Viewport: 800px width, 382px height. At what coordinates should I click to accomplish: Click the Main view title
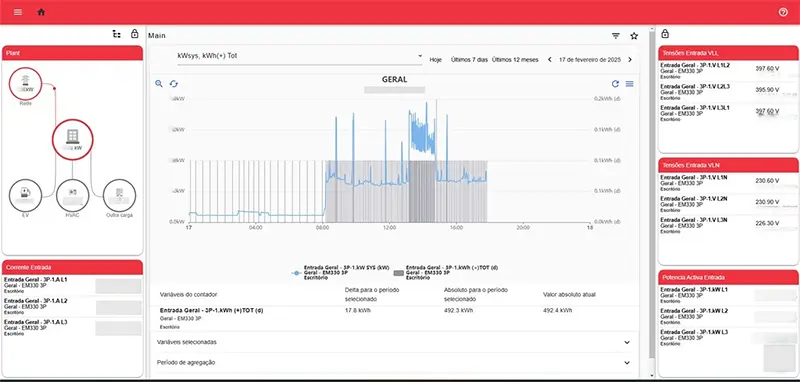pyautogui.click(x=157, y=36)
